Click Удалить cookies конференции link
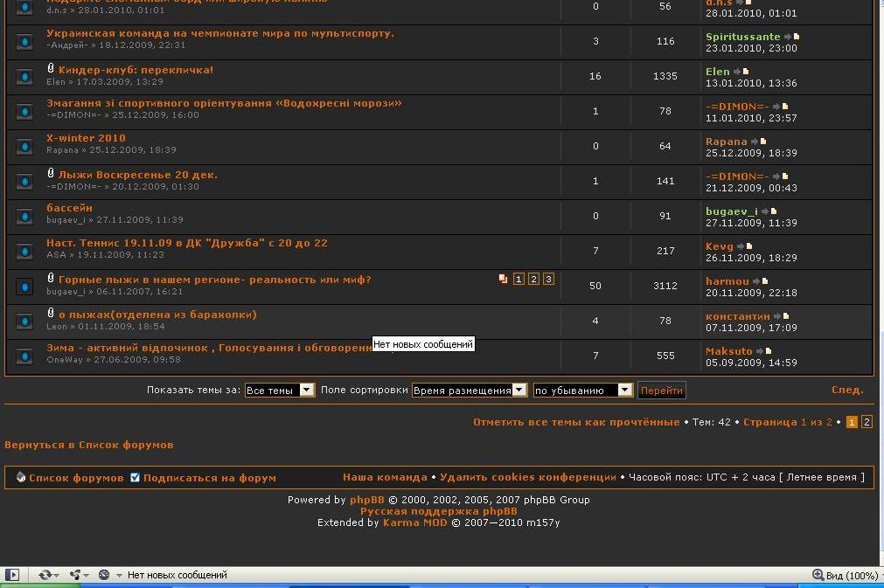Screen dimensions: 884x588 click(527, 477)
